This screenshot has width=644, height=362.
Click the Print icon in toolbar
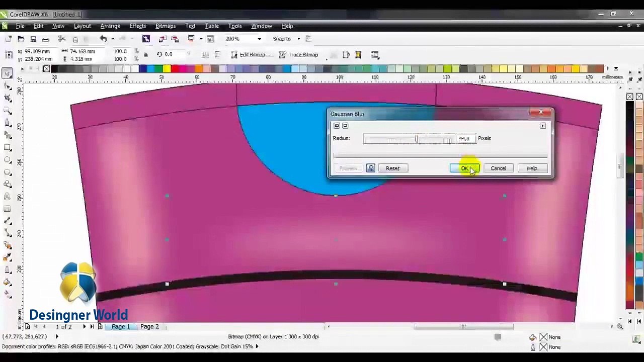46,39
